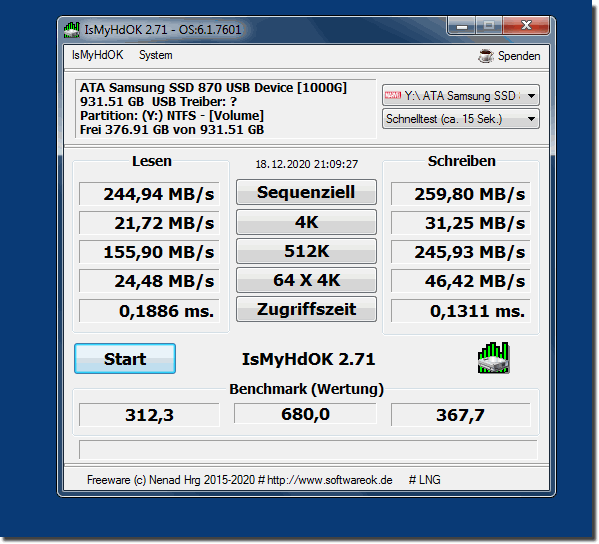
Task: Click the empty progress bar below scores
Action: click(x=308, y=450)
